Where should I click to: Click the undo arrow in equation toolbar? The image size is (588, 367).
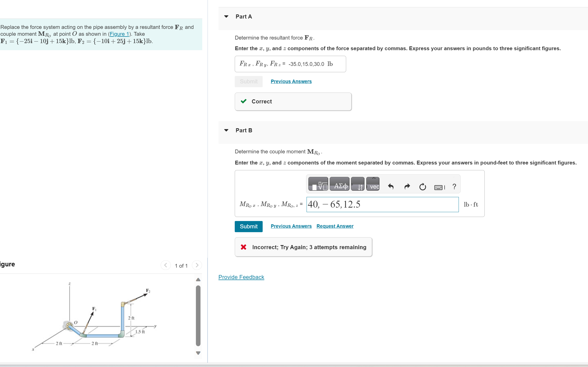[x=391, y=187]
